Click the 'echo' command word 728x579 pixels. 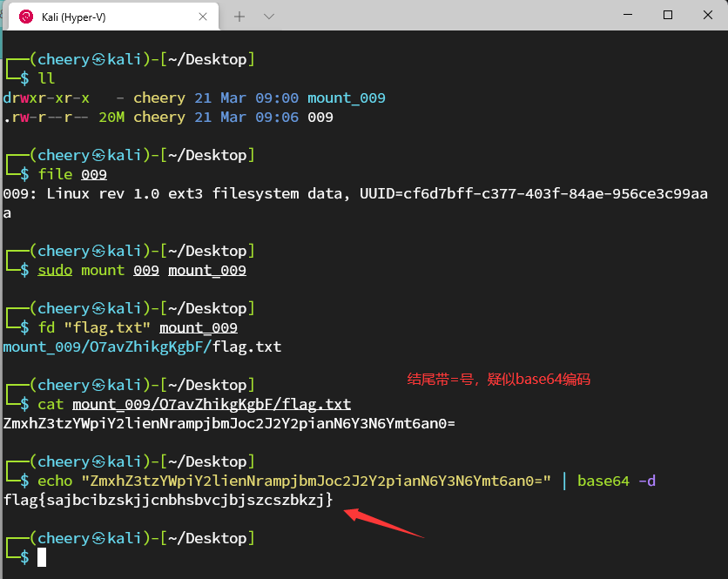tap(55, 481)
